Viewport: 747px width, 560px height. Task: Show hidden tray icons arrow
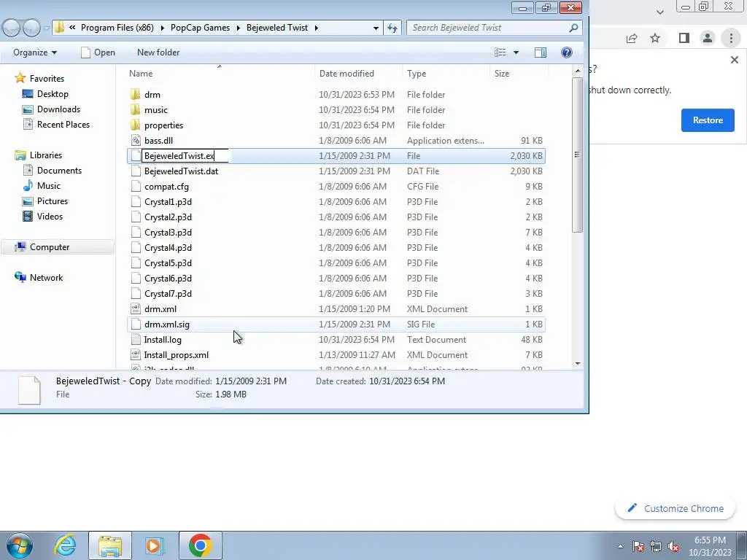pos(620,547)
